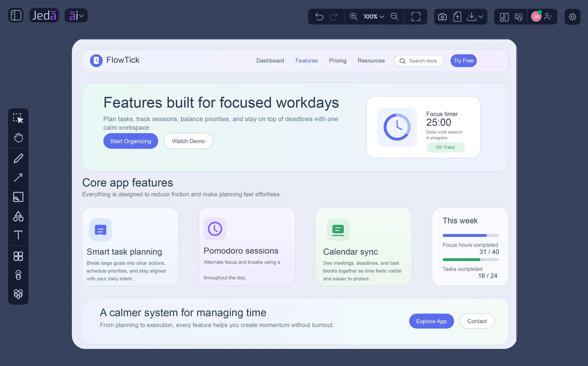
Task: Click the JA user avatar
Action: click(536, 16)
